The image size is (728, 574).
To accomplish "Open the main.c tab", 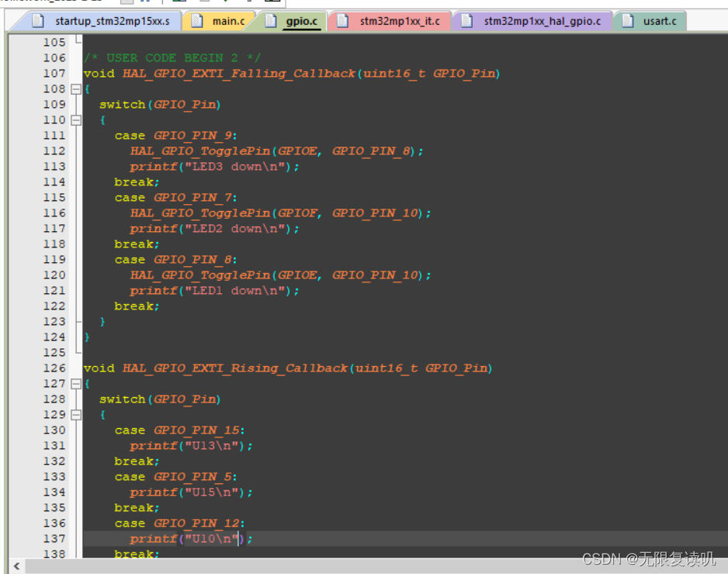I will 218,22.
